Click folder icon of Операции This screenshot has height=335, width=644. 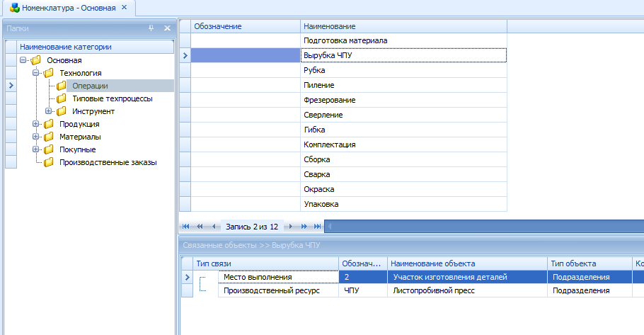coord(61,86)
